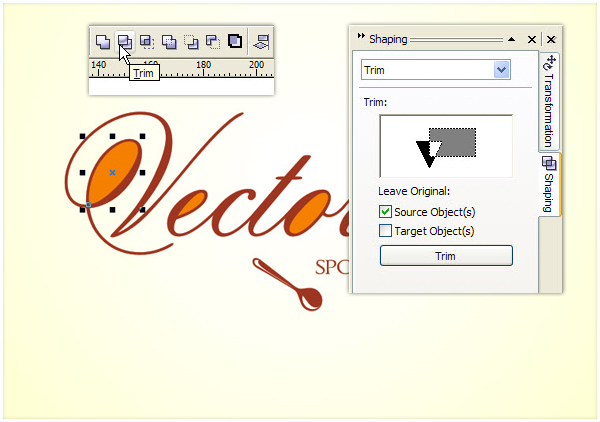Click the Front minus back icon

(x=191, y=42)
